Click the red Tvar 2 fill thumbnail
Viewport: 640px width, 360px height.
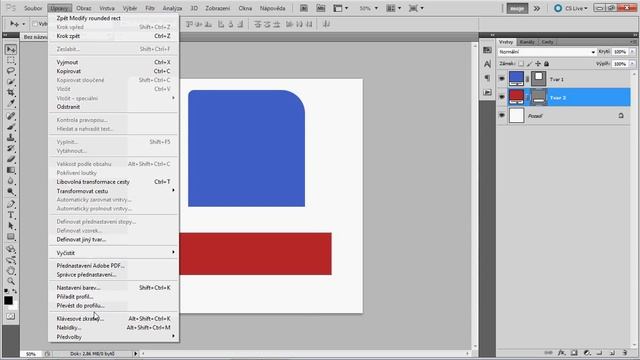click(x=516, y=97)
